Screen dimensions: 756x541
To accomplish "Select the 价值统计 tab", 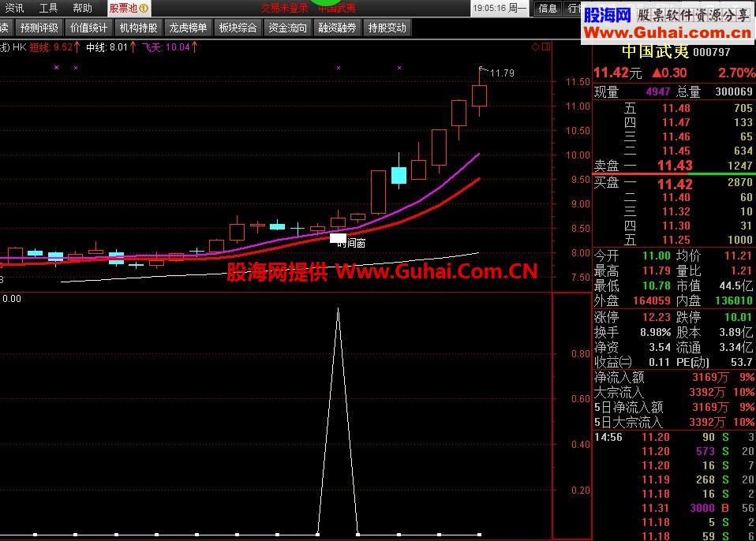I will tap(88, 28).
